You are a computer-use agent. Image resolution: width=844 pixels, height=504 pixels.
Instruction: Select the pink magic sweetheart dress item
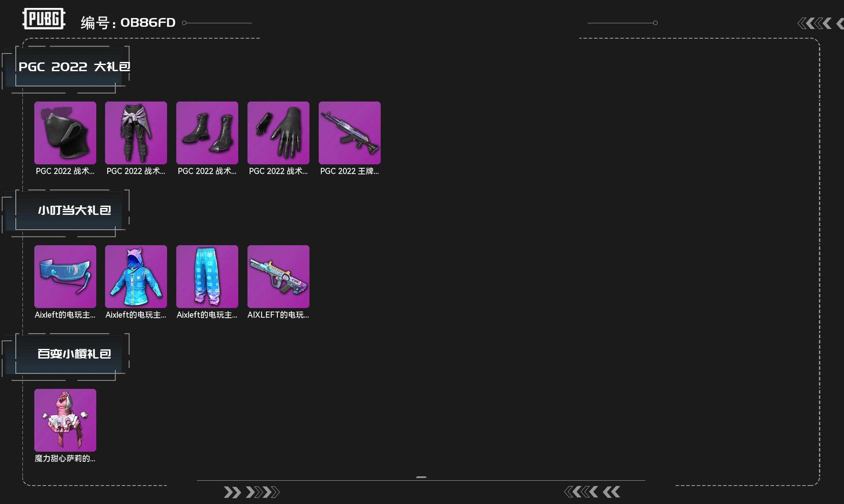(x=65, y=420)
